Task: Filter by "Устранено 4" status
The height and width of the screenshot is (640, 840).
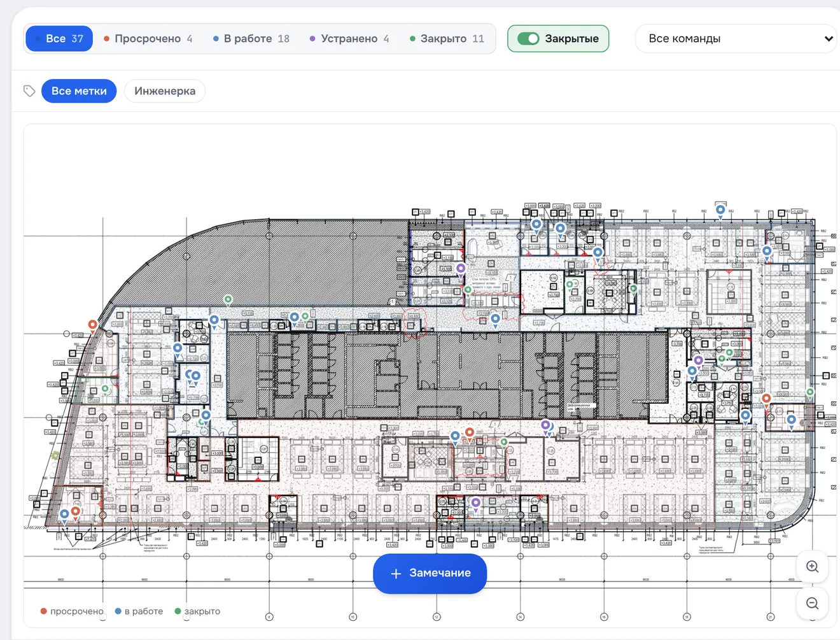Action: coord(349,38)
